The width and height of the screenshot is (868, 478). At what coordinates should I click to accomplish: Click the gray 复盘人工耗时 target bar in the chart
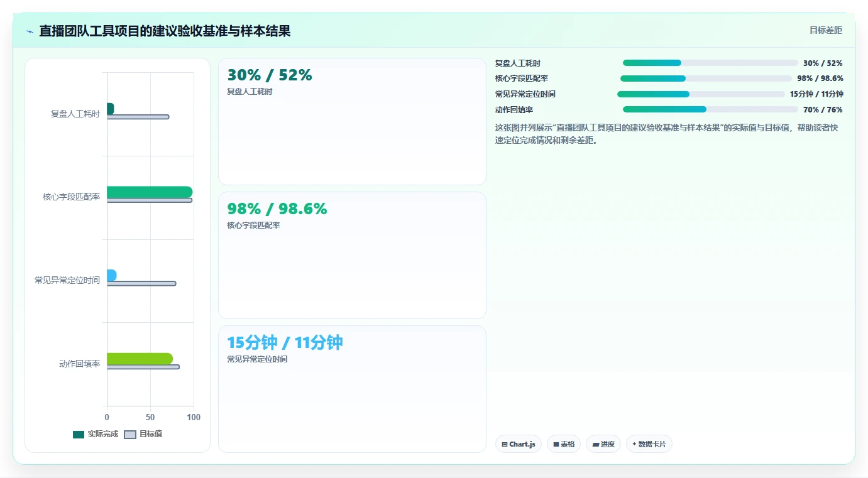(138, 117)
